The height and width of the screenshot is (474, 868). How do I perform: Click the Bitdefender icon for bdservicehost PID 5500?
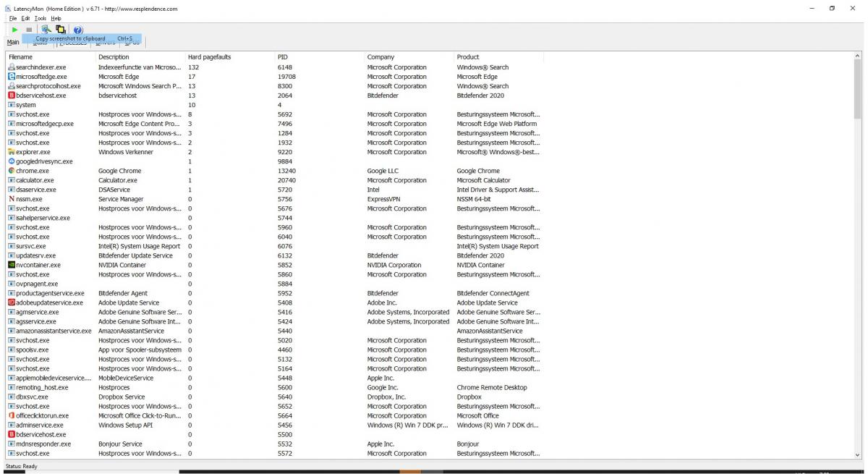click(12, 434)
